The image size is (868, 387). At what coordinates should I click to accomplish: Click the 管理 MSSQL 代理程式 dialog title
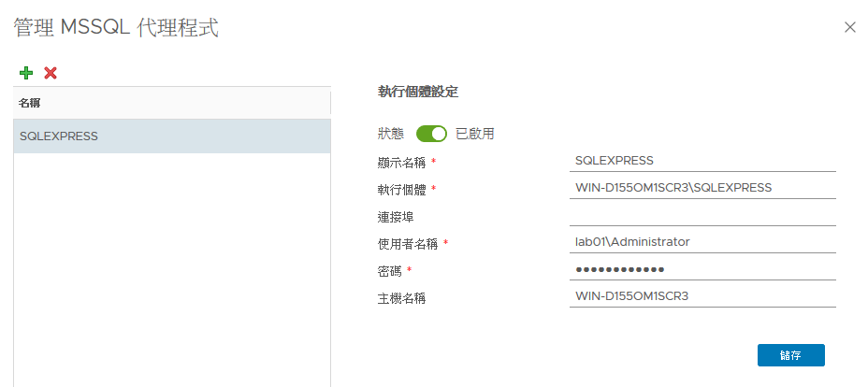click(116, 28)
